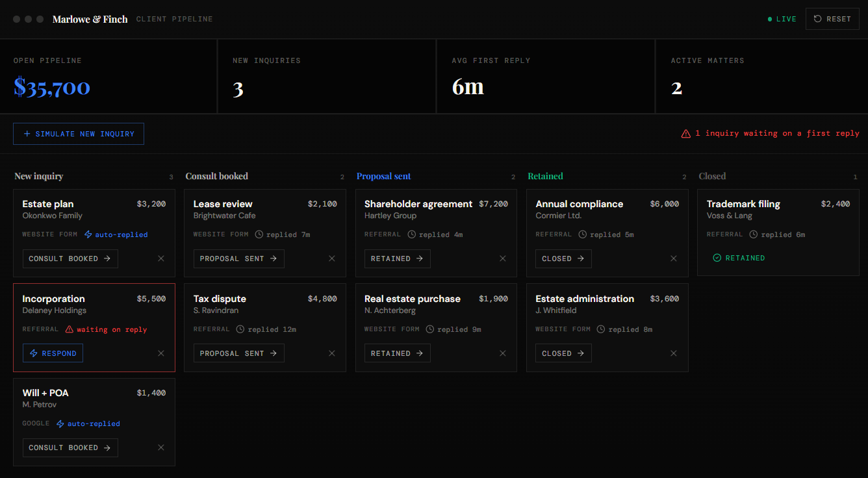Click the $7,200 Shareholder agreement amount
868x478 pixels.
[493, 204]
